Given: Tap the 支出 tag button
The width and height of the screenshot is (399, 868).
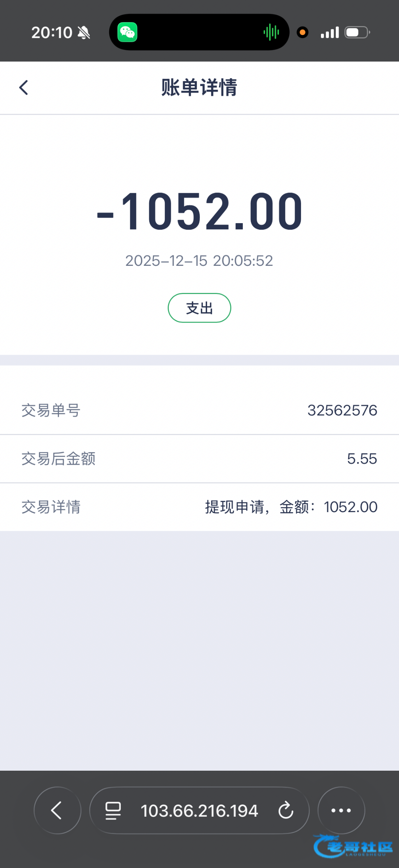Looking at the screenshot, I should click(x=199, y=308).
